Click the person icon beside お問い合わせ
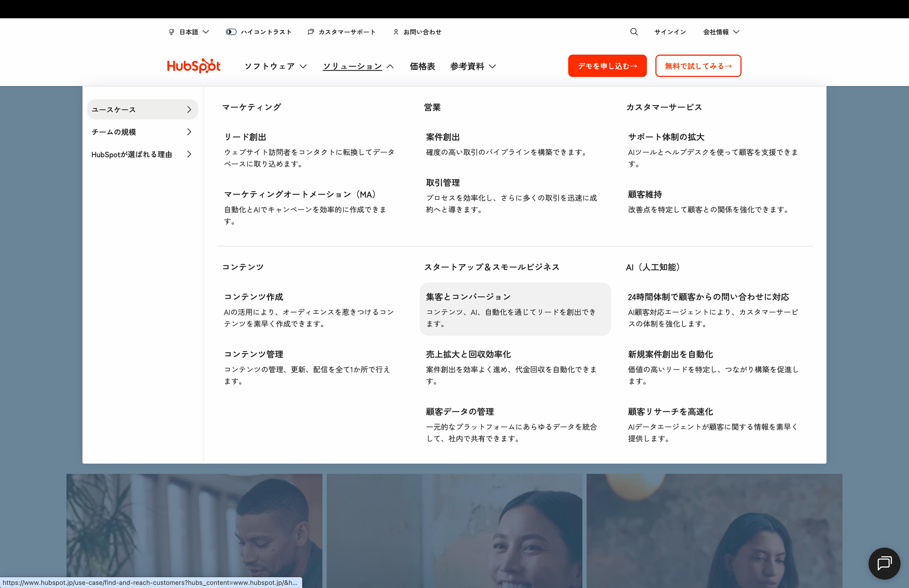This screenshot has height=588, width=909. coord(396,32)
